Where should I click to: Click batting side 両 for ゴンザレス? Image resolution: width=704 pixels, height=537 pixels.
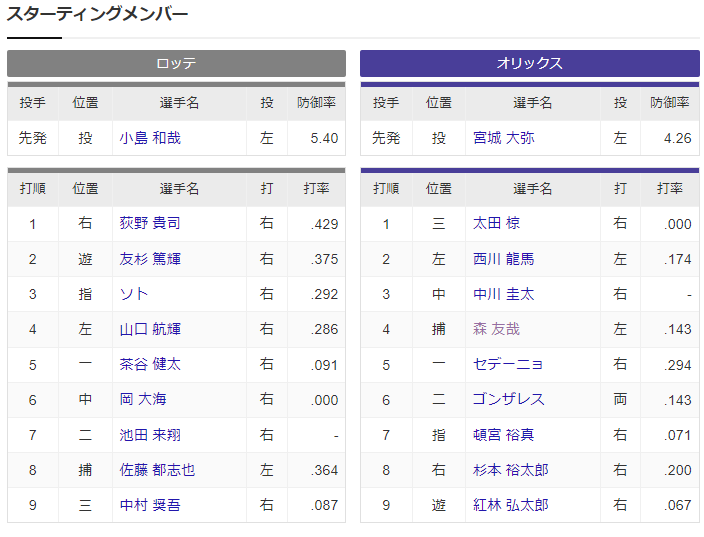tap(620, 399)
